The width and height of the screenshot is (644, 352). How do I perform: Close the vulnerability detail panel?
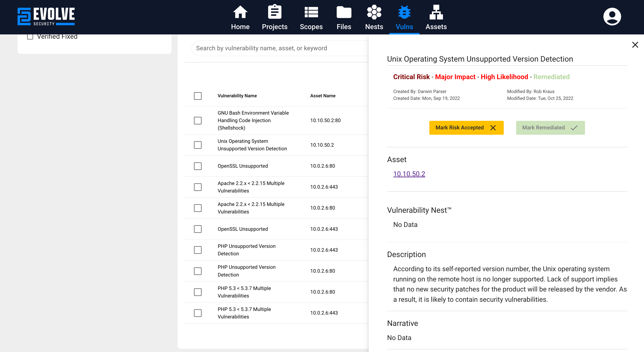click(635, 45)
